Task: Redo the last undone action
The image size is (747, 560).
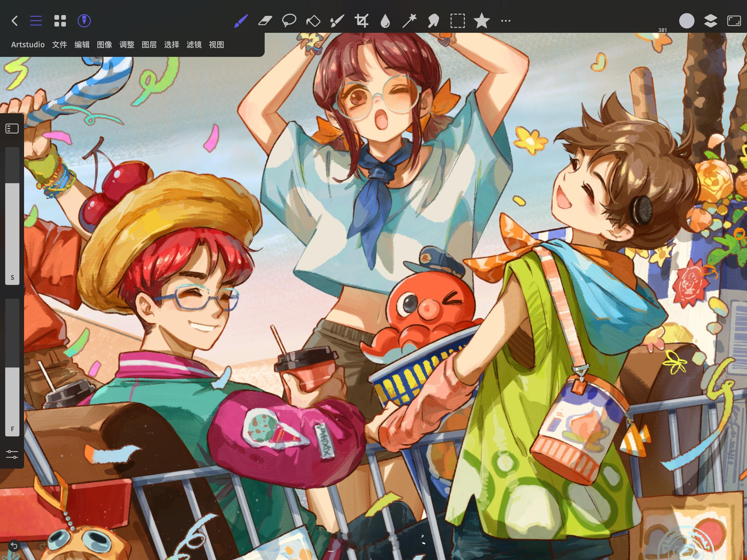Action: 43,546
